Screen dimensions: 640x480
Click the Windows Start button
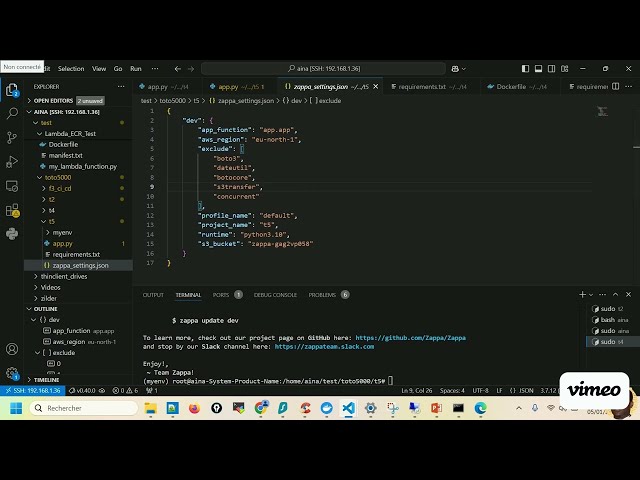pos(16,408)
